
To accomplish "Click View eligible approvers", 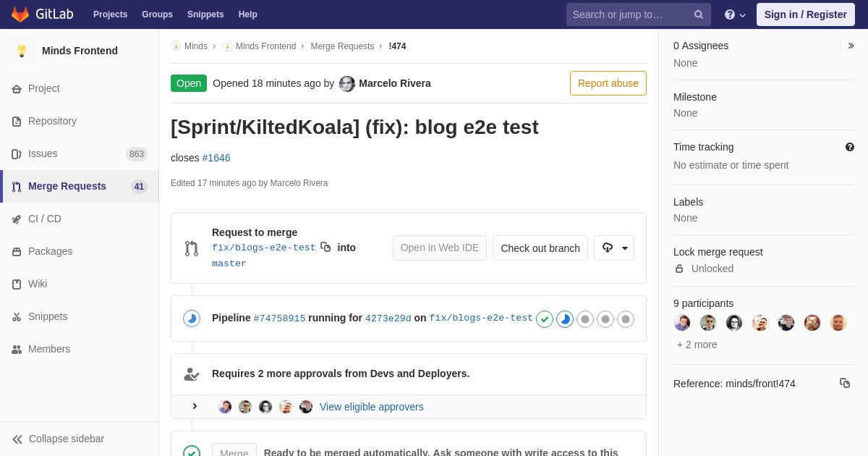I will coord(372,407).
